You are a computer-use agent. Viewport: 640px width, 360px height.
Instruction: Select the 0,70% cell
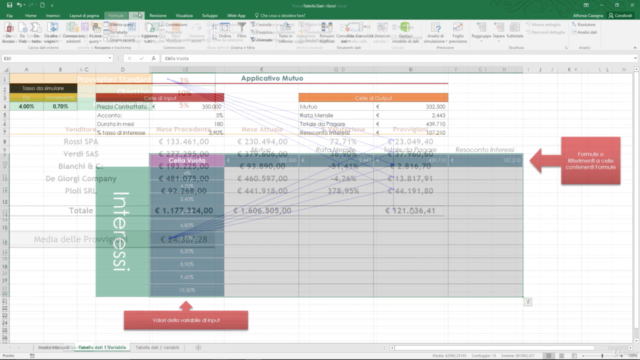click(x=60, y=107)
